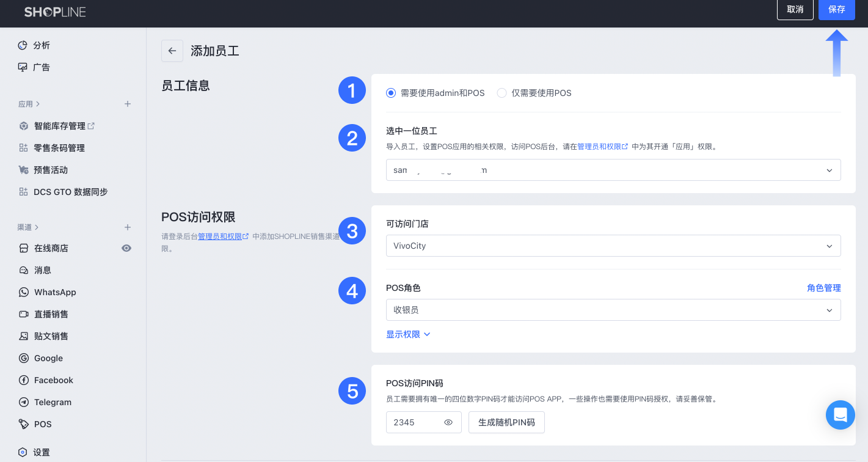Open 预售活动 in the sidebar
868x462 pixels.
coord(51,170)
